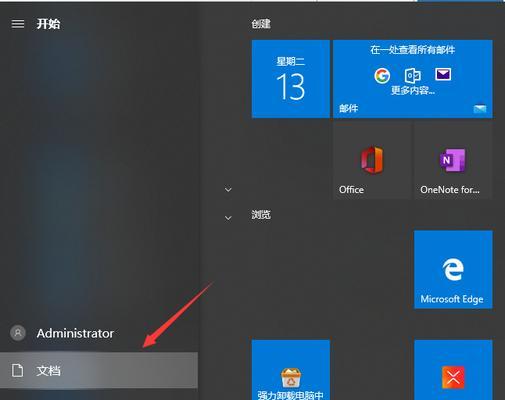Click the Google icon in mail tile
The image size is (505, 400).
382,76
